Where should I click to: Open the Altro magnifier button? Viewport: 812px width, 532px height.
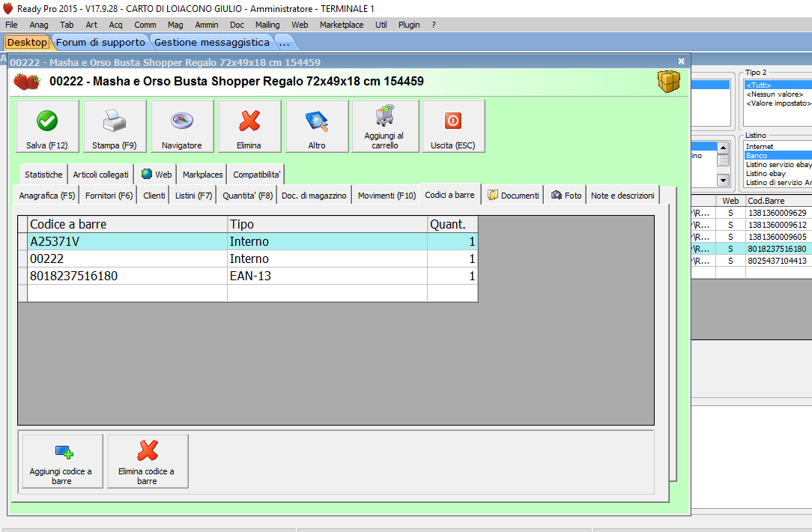pos(317,127)
